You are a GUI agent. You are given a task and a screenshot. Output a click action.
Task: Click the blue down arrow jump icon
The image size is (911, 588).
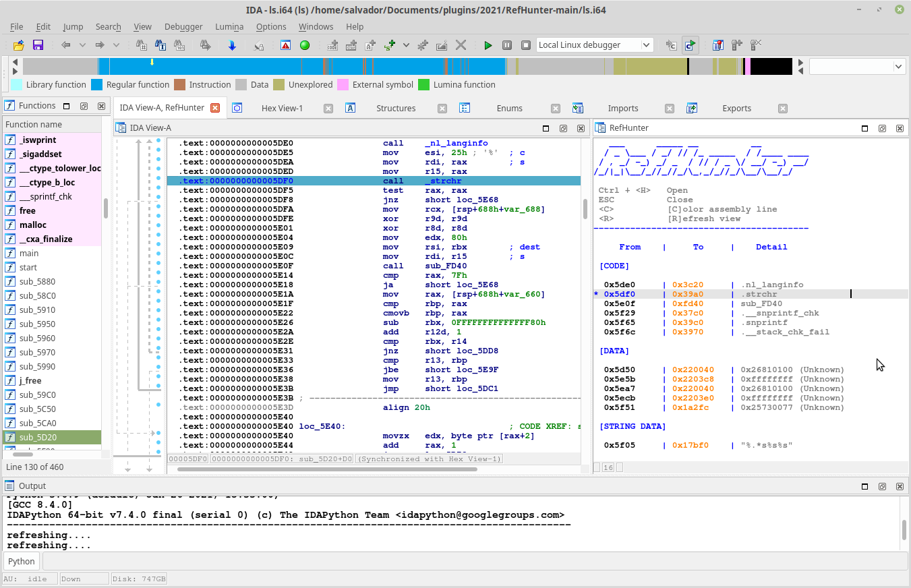point(232,45)
